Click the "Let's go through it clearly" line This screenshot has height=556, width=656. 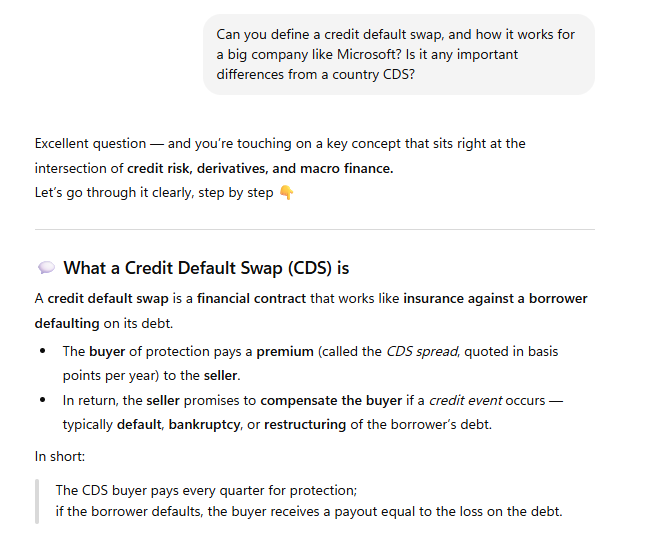click(153, 193)
